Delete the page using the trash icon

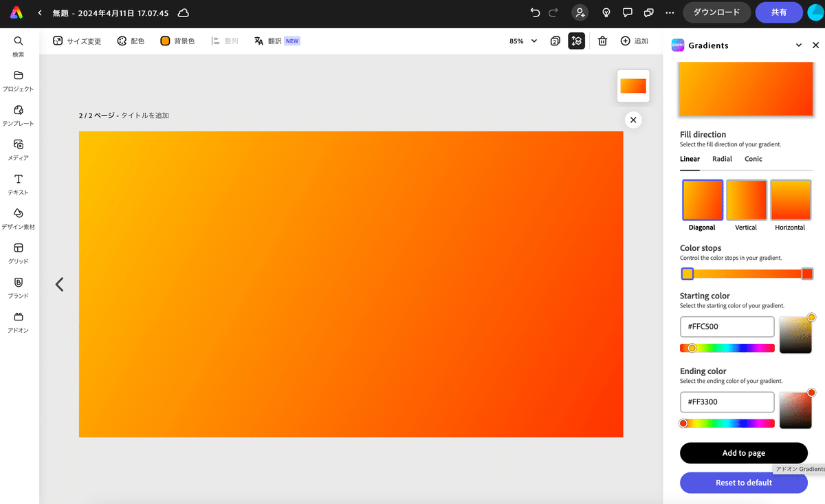(602, 41)
